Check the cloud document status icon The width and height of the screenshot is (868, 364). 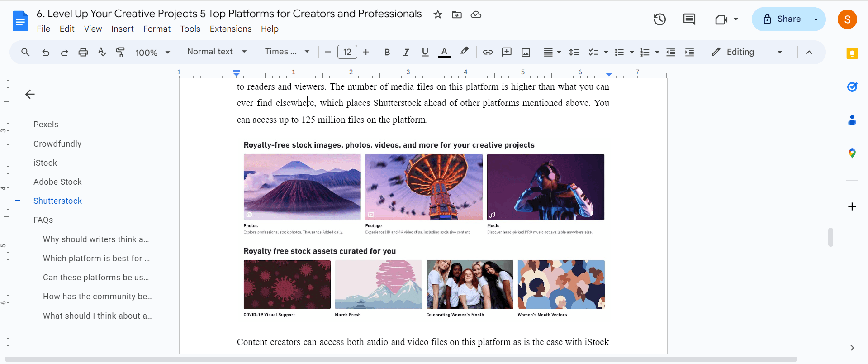[476, 14]
